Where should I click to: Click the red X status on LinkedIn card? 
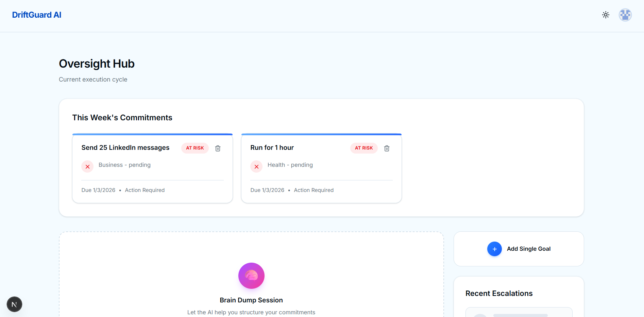[88, 166]
